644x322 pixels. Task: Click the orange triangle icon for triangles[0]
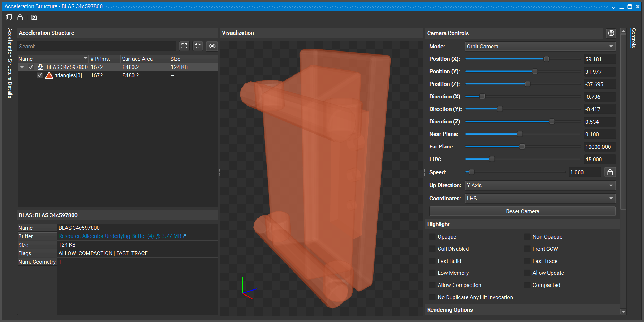[49, 75]
